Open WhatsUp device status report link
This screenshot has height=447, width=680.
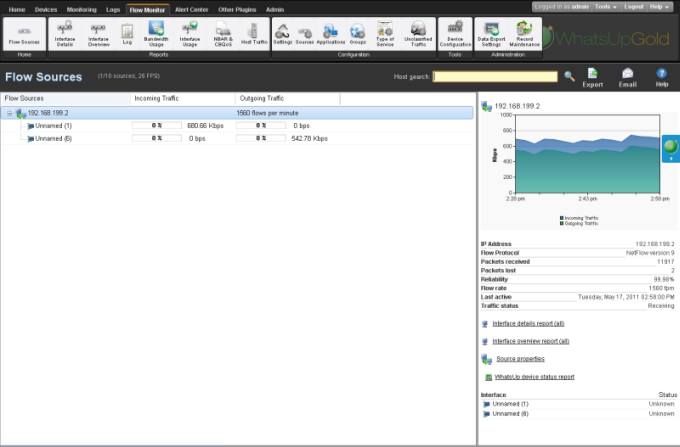tap(534, 377)
